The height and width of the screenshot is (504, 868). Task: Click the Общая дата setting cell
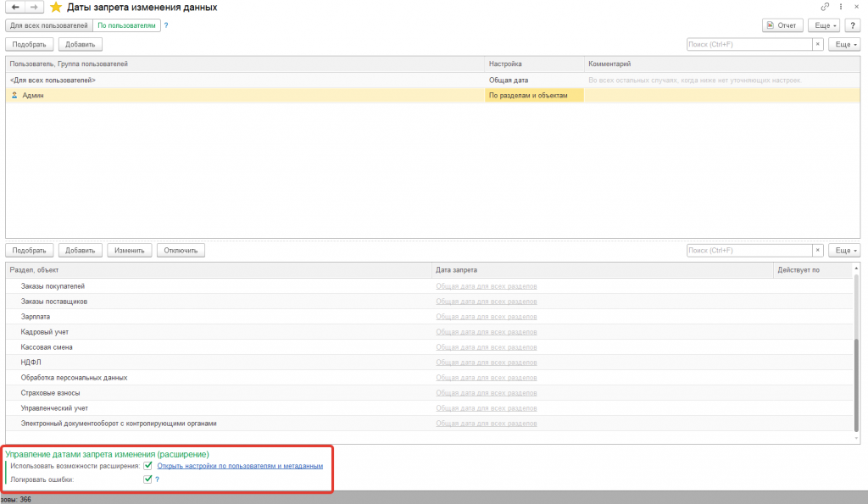pos(534,80)
